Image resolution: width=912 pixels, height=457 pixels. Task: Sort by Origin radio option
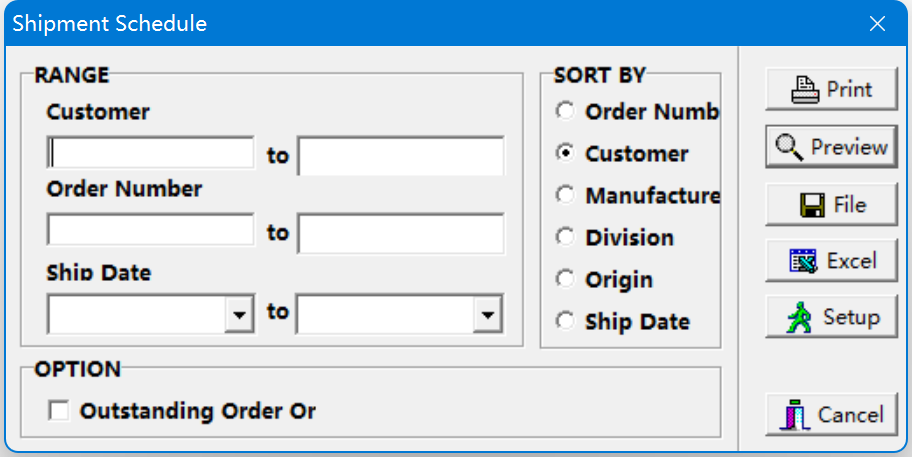565,279
